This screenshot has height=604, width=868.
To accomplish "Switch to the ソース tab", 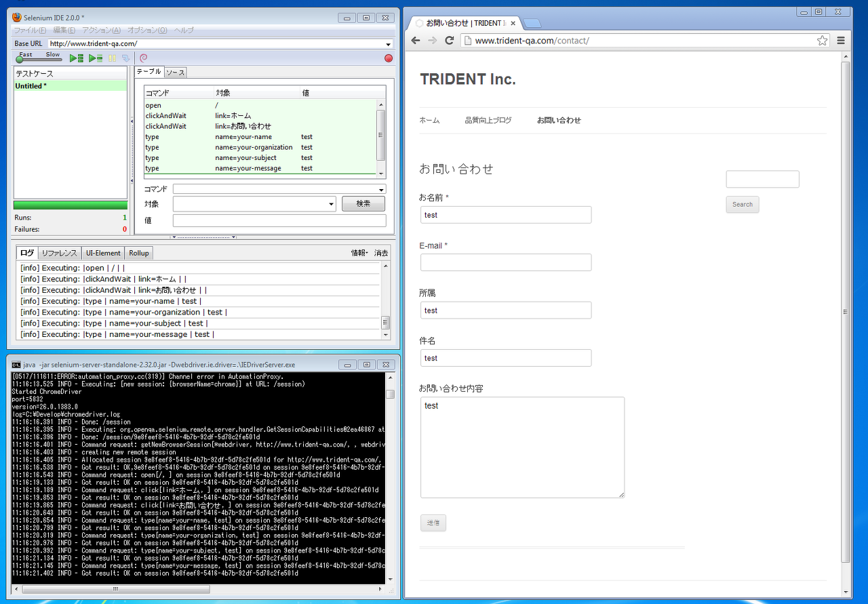I will click(175, 72).
